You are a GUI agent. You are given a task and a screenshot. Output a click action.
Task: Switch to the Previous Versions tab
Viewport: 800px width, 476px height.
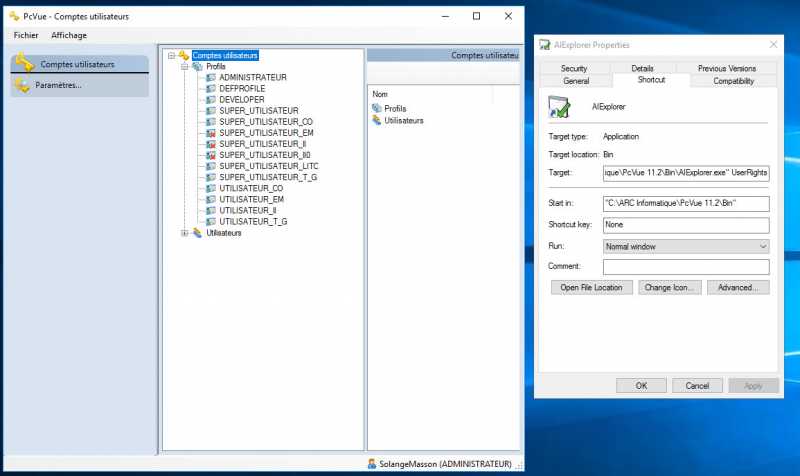(727, 68)
